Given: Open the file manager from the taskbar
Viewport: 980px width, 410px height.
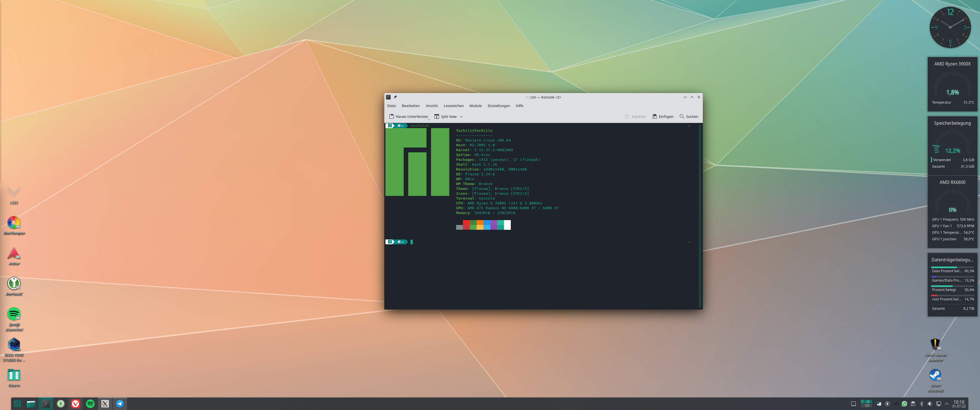Looking at the screenshot, I should 31,403.
